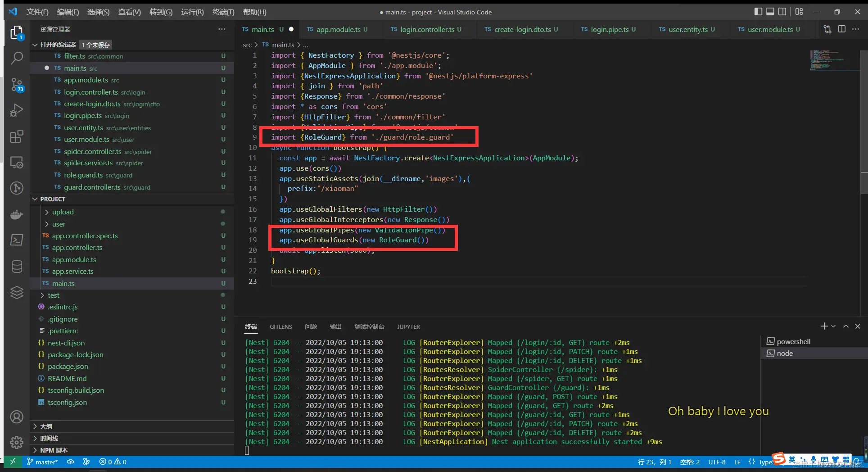Viewport: 868px width, 472px height.
Task: Open the Docker view in activity bar
Action: pyautogui.click(x=17, y=214)
